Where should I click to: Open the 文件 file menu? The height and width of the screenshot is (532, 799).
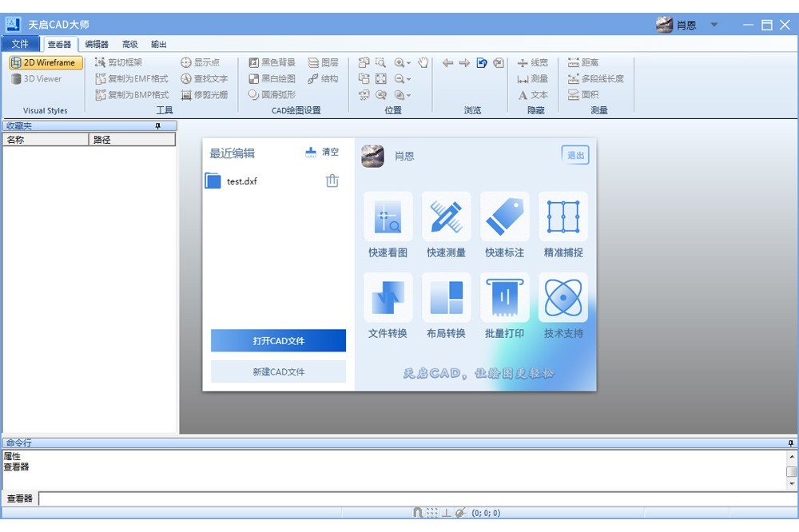21,44
